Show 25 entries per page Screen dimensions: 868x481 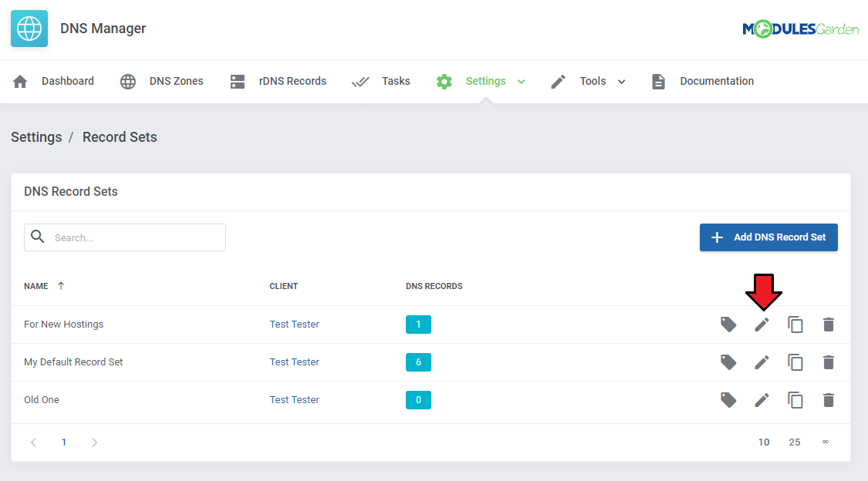click(x=795, y=442)
